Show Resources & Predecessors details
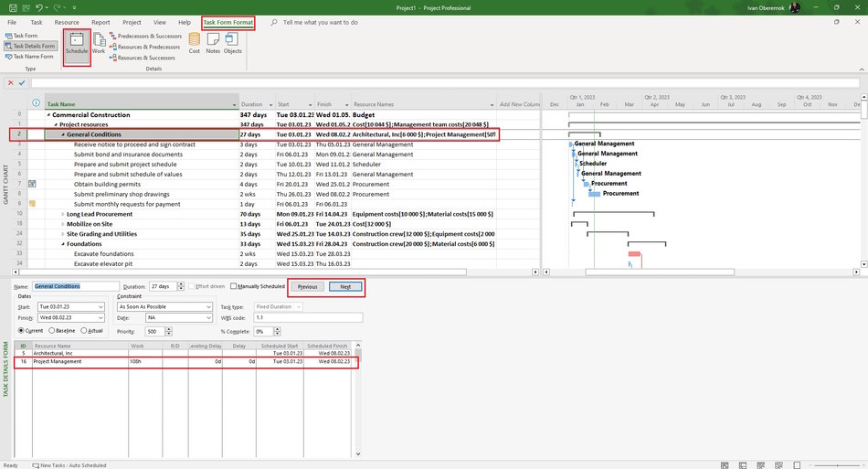The height and width of the screenshot is (469, 868). pos(144,47)
